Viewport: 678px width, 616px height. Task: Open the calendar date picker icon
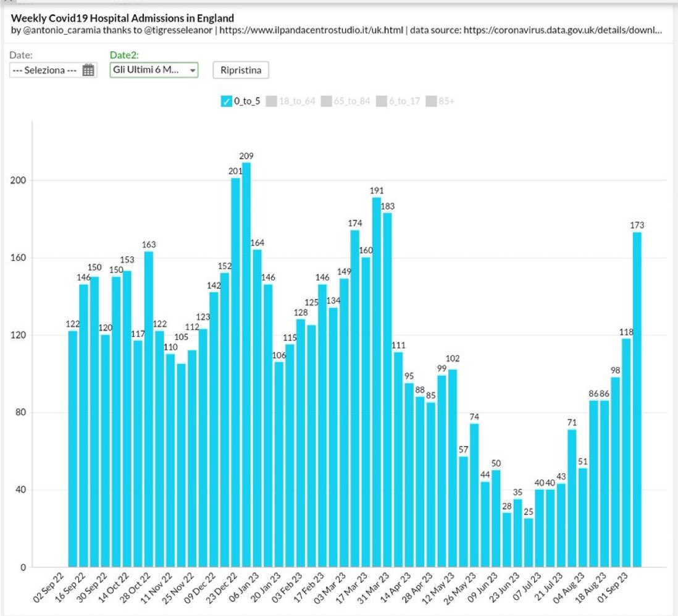pos(88,70)
